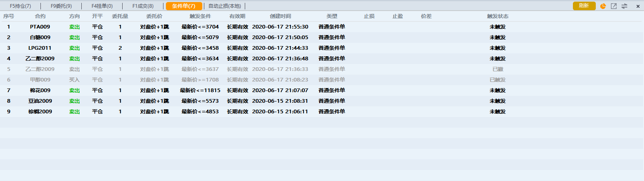Viewport: 644px width, 181px height.
Task: Click creation time 2020-06-15 21:08:31
Action: (280, 101)
